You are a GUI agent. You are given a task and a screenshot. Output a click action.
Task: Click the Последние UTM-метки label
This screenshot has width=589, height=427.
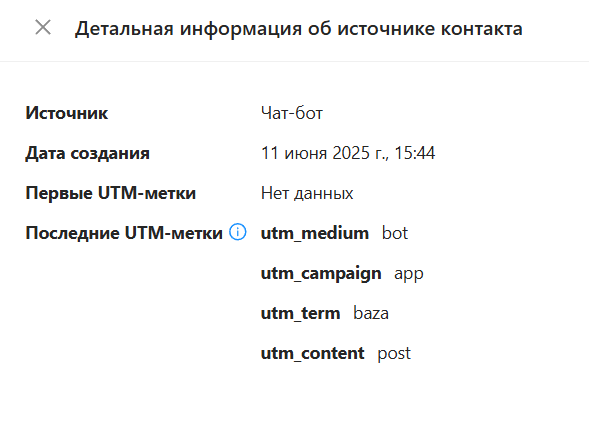point(124,233)
